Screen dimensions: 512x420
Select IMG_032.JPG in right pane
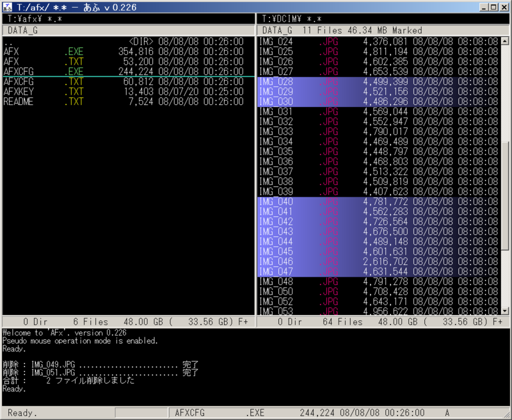click(x=379, y=122)
